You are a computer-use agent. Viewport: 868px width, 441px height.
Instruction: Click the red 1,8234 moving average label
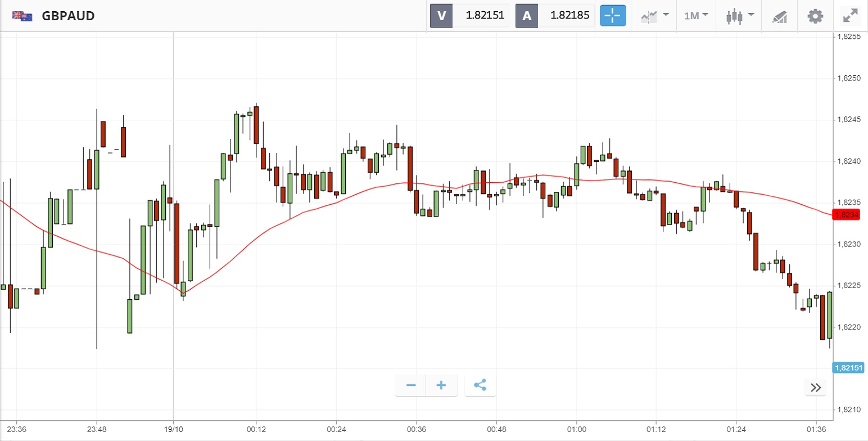[847, 214]
